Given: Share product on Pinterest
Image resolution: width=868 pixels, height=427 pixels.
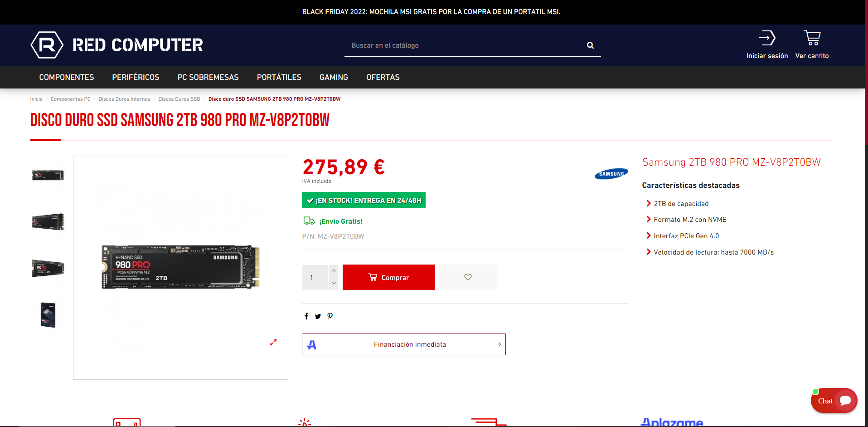Looking at the screenshot, I should tap(330, 316).
